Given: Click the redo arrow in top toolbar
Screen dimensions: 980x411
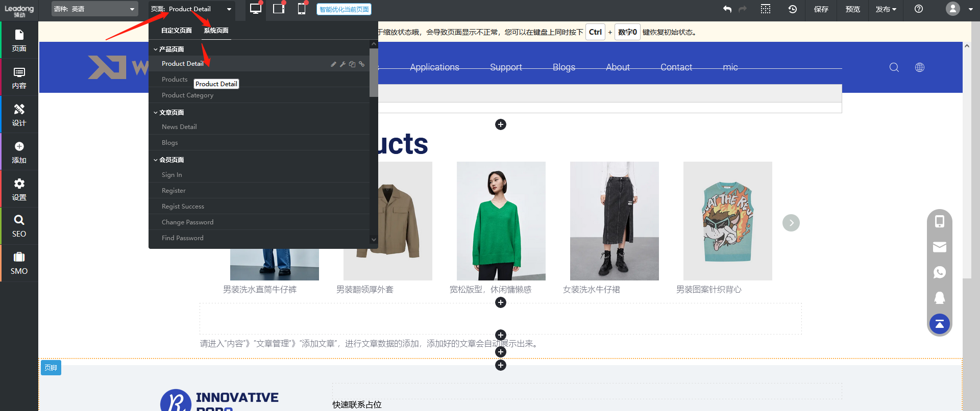Looking at the screenshot, I should 743,9.
